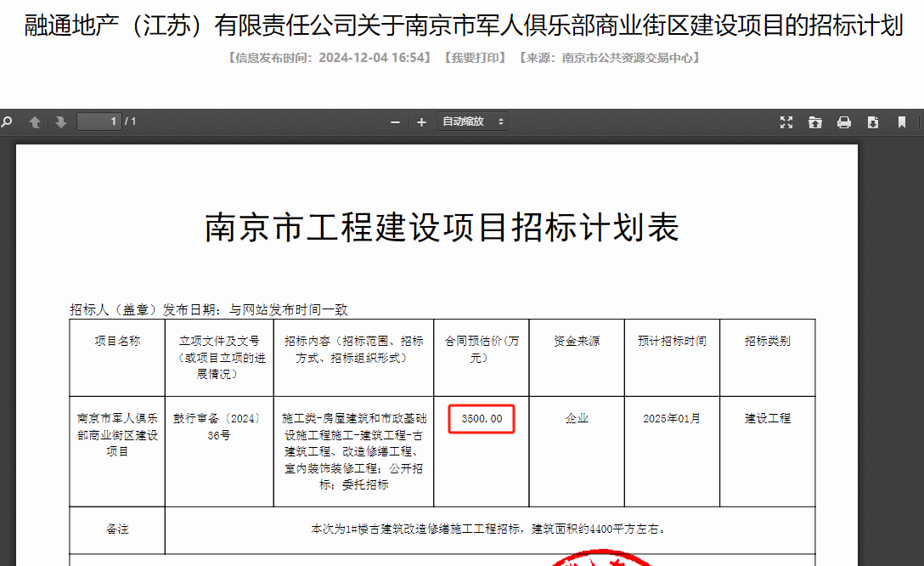Go to next page arrow
The image size is (924, 566).
[x=60, y=122]
